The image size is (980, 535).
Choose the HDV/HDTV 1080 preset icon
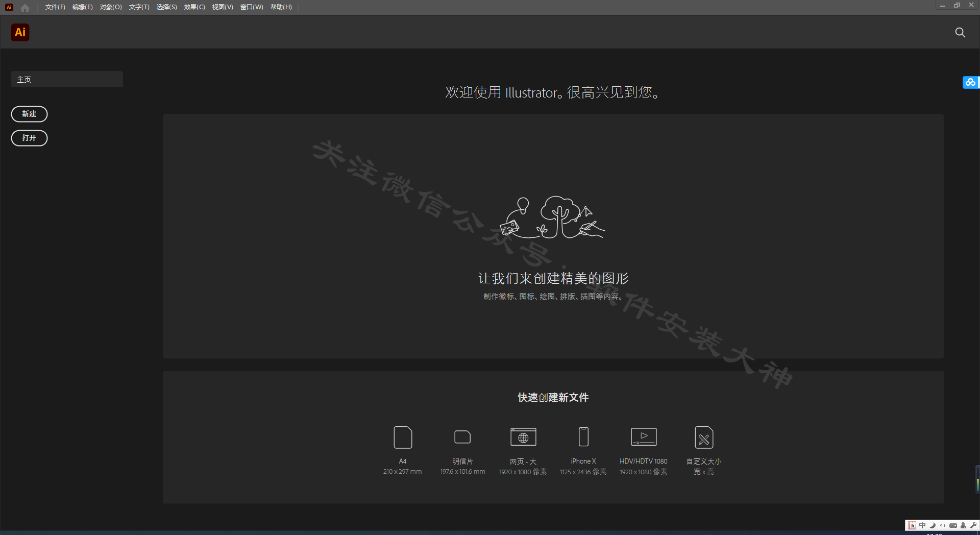pos(644,436)
